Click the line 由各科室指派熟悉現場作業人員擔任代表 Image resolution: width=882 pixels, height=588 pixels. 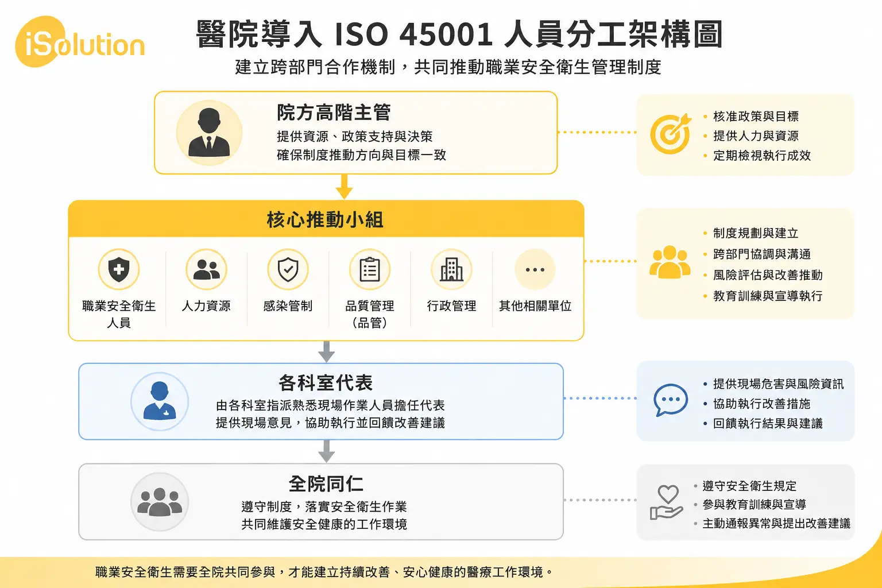(330, 405)
